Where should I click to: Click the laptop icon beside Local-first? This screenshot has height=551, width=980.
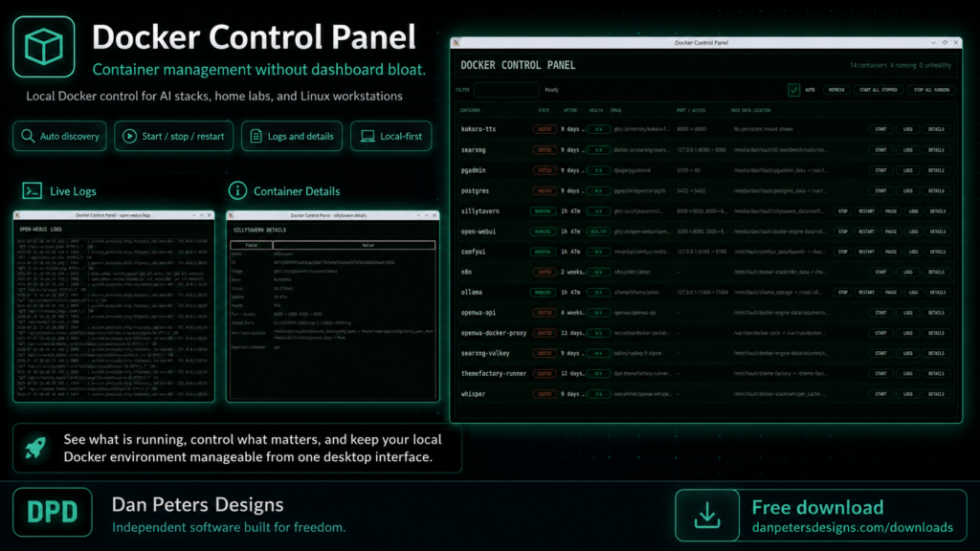tap(367, 136)
